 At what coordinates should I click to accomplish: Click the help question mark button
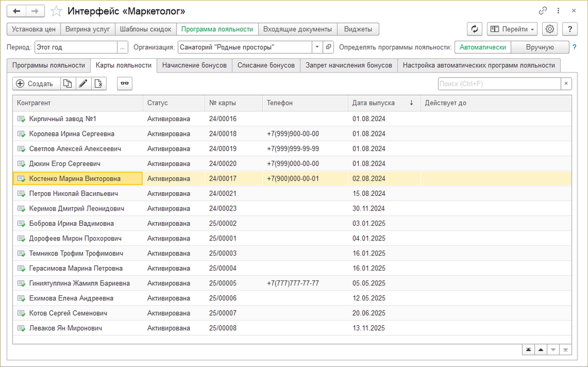pyautogui.click(x=569, y=29)
